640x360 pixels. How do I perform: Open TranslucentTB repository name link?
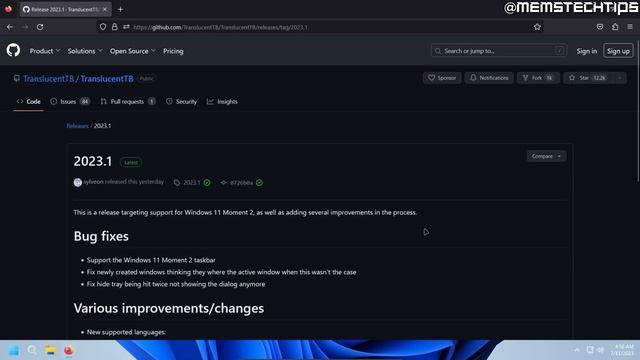point(107,79)
